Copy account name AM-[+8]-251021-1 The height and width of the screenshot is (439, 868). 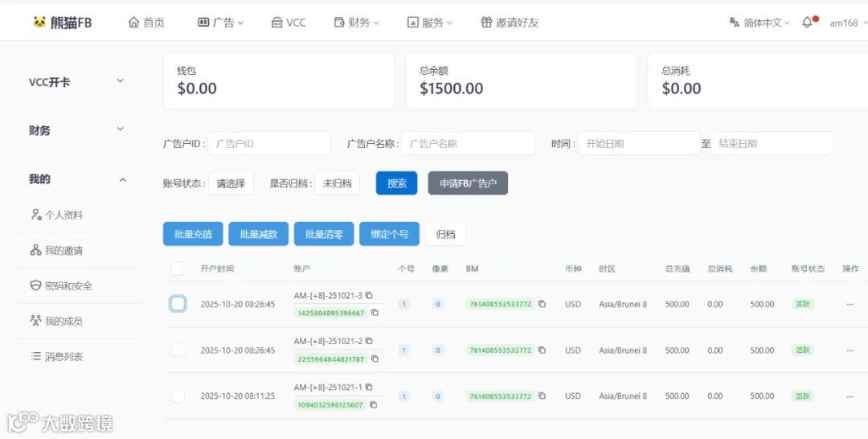tap(369, 387)
